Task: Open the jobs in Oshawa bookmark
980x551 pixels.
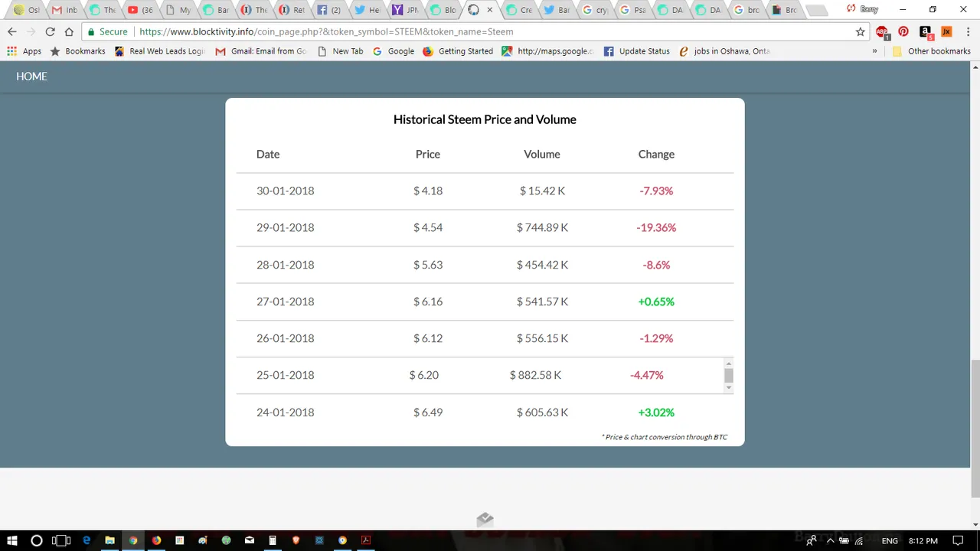Action: click(x=724, y=51)
